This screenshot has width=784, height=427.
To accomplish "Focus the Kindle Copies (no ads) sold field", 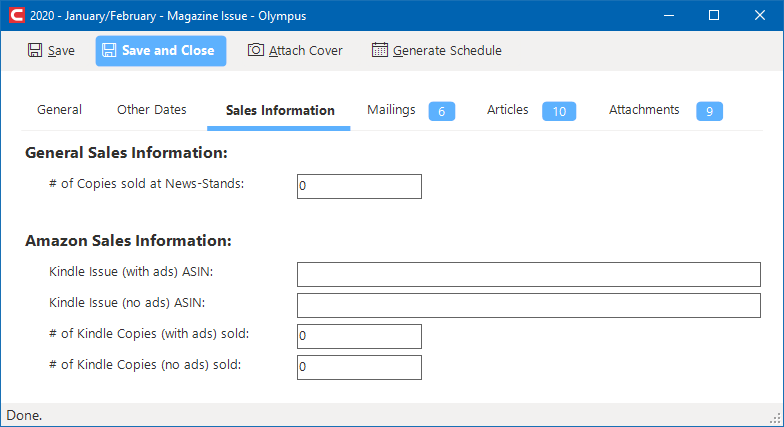I will click(359, 368).
